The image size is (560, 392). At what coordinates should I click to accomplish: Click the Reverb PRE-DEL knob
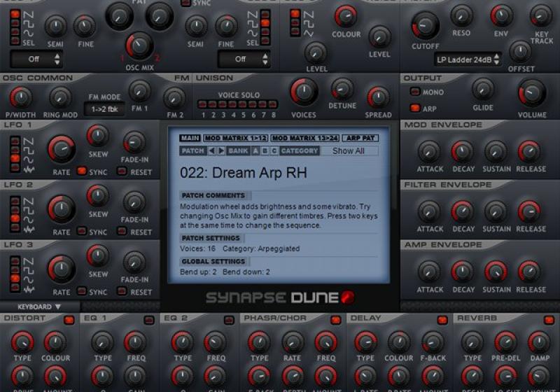click(505, 342)
